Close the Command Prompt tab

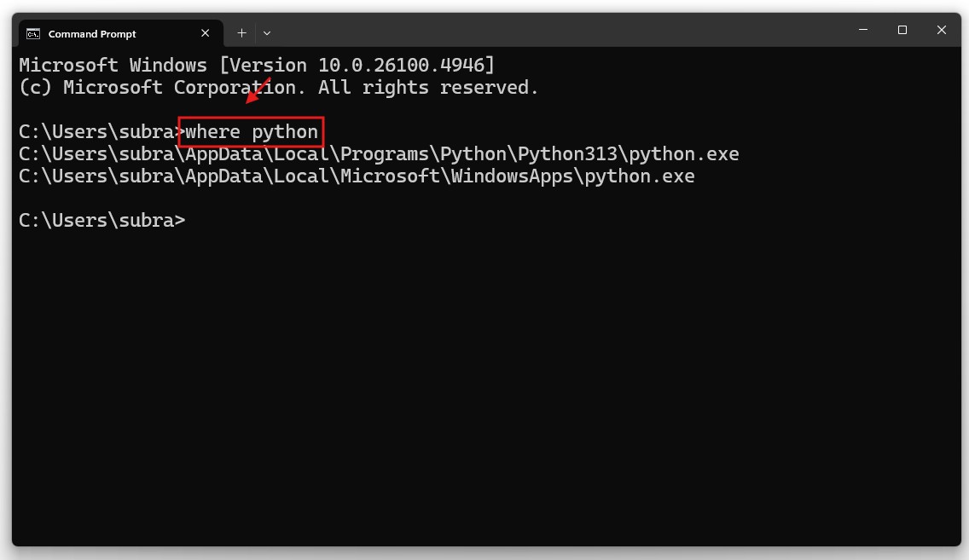point(206,33)
